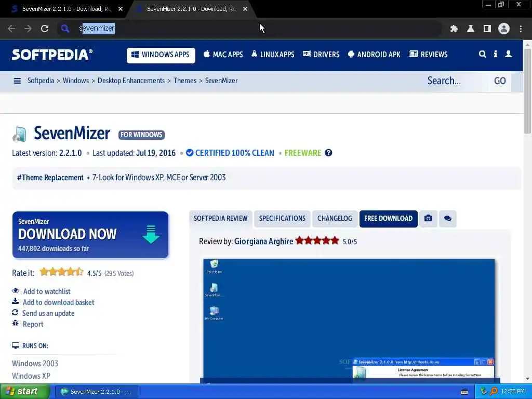Click the GO search button
The image size is (532, 399).
[500, 81]
